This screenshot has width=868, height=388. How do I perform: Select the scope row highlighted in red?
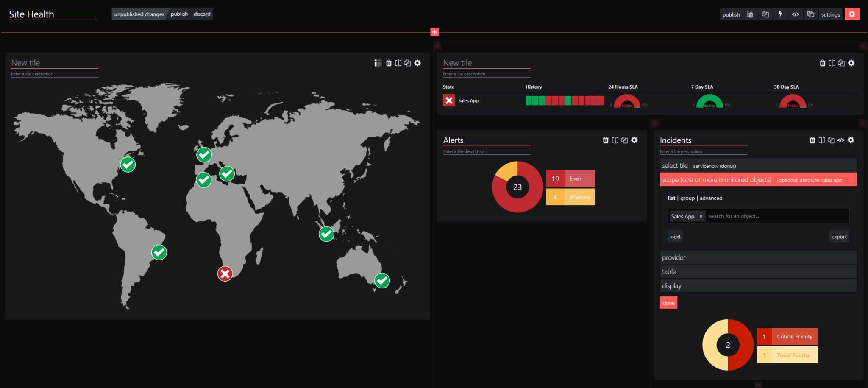pyautogui.click(x=758, y=179)
